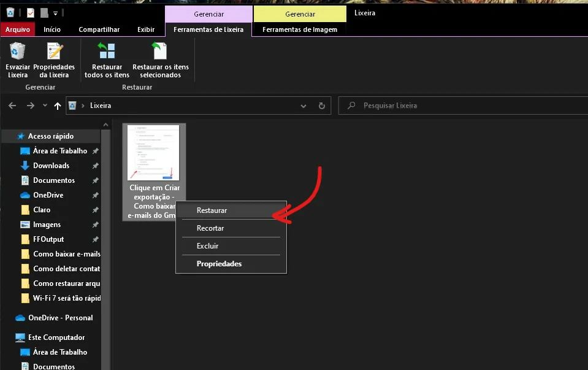Unpin Documentos using its pin icon

click(x=95, y=180)
